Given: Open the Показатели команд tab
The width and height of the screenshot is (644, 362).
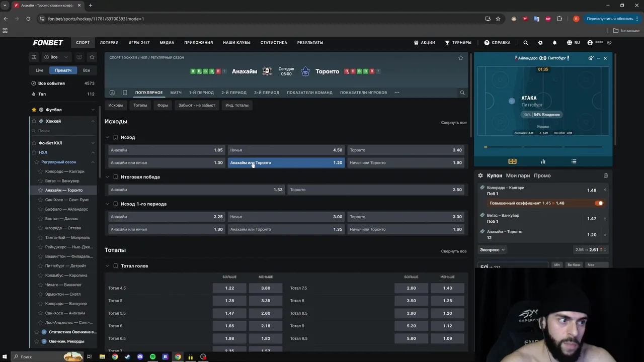Looking at the screenshot, I should click(309, 93).
